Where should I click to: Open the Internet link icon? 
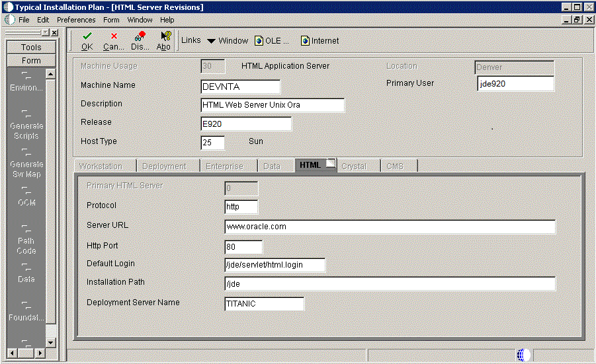305,40
